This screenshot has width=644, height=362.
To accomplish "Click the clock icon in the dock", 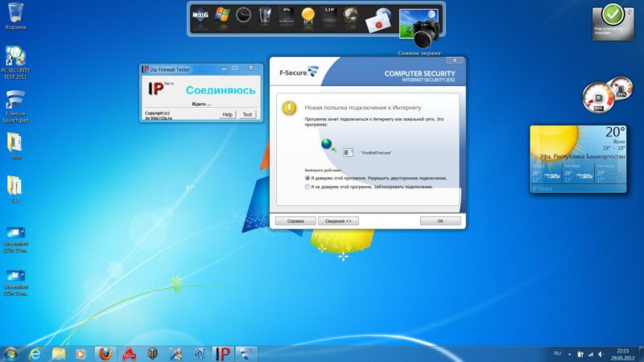I will (x=243, y=15).
